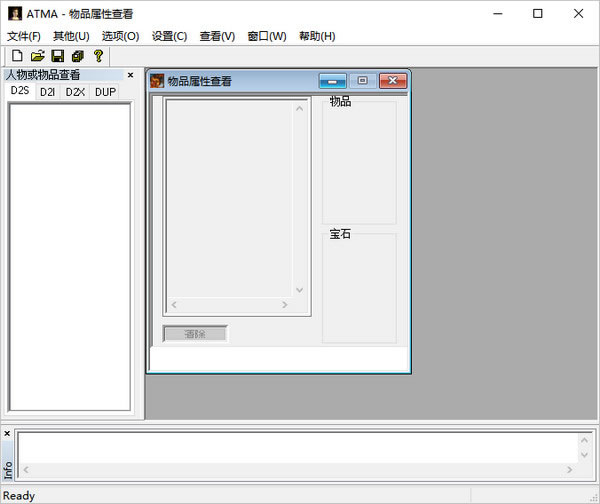Click the 人物或物品查看 panel title
This screenshot has height=504, width=600.
tap(43, 75)
